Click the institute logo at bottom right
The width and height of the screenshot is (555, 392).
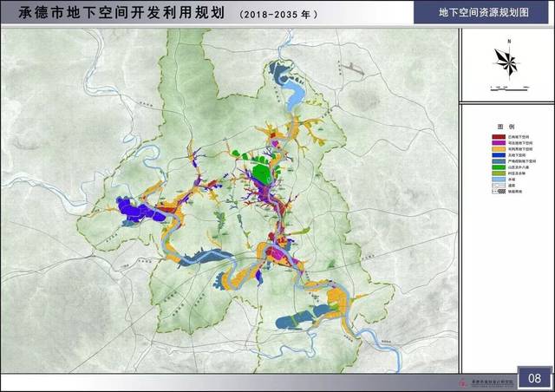463,382
